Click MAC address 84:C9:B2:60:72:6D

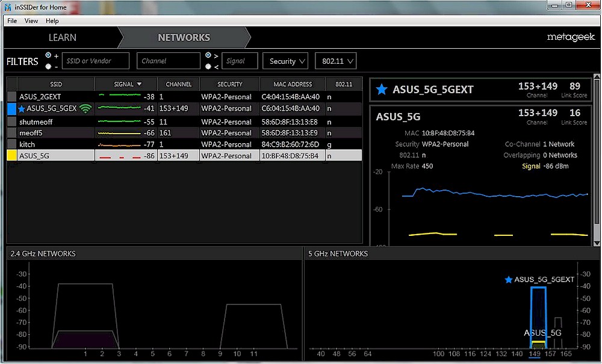point(290,144)
